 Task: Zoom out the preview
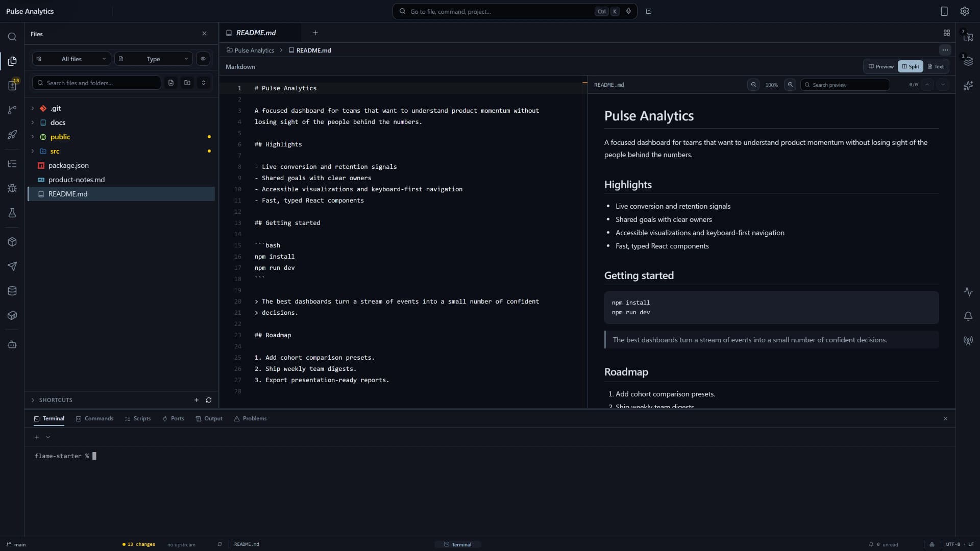(x=753, y=85)
